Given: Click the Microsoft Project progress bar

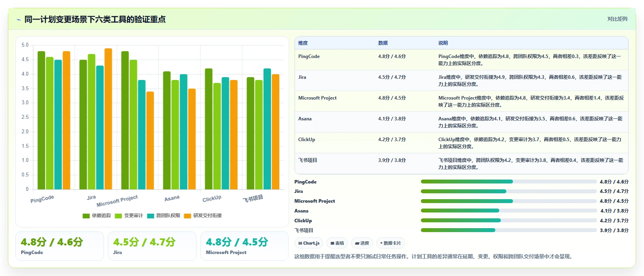Looking at the screenshot, I should 509,201.
